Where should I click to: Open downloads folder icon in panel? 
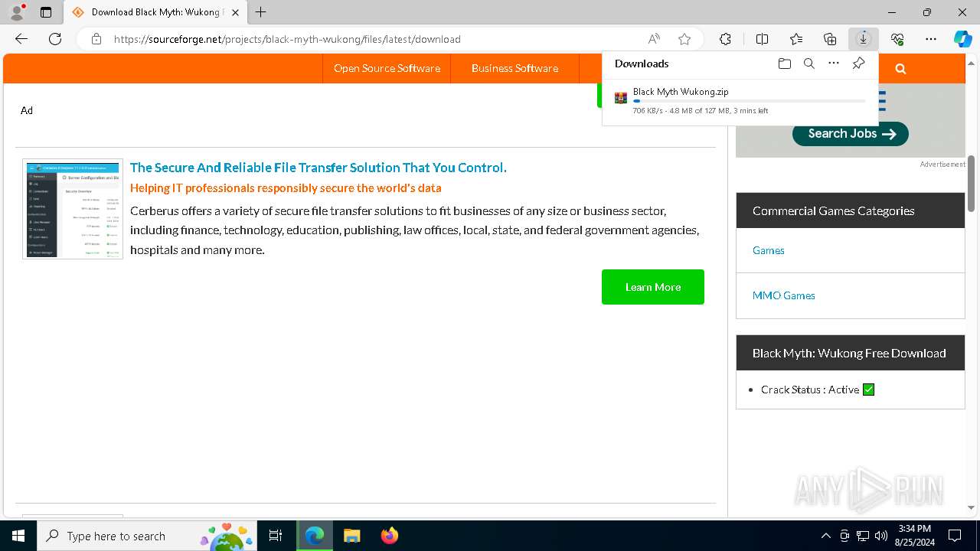[x=784, y=64]
